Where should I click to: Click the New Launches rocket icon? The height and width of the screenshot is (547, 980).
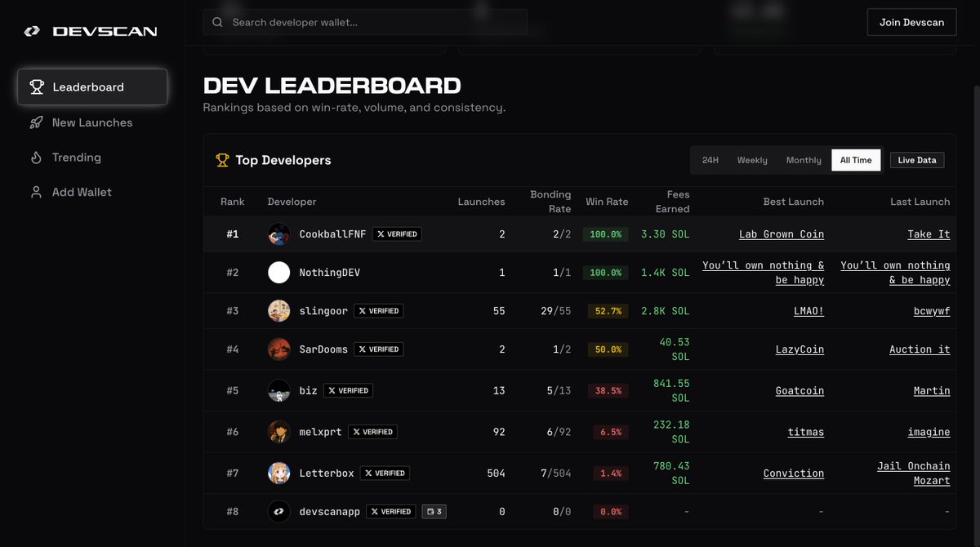coord(37,122)
